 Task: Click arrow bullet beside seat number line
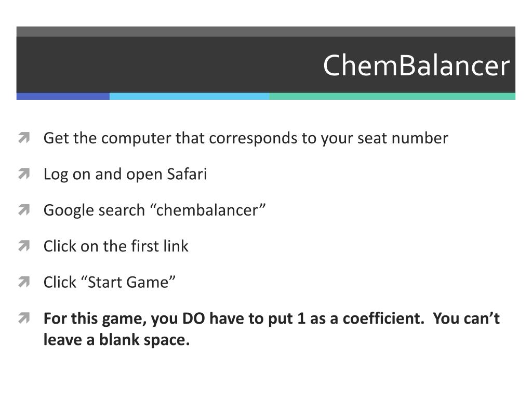point(24,137)
